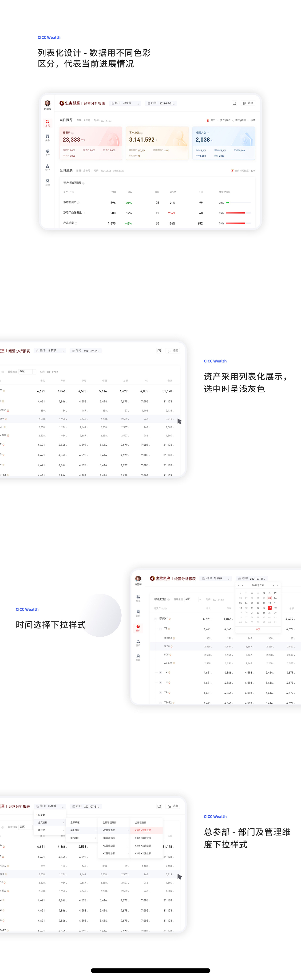Click 退出 button in cascading menu mockup

tap(173, 806)
